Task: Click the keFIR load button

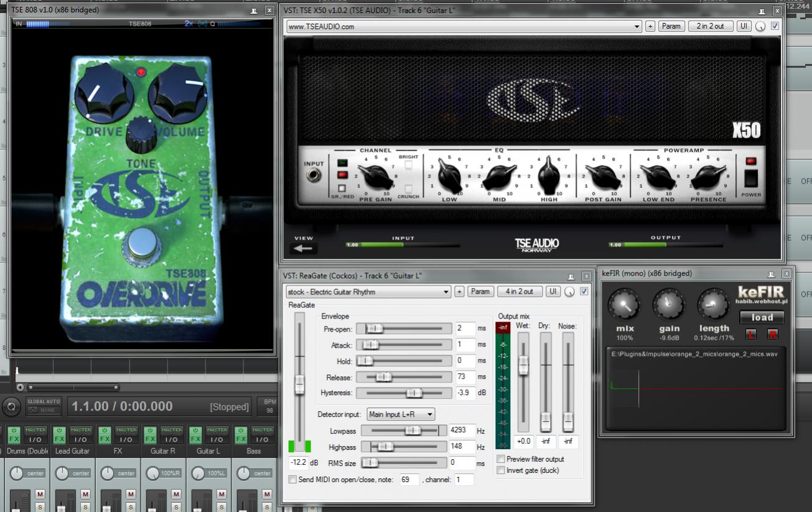Action: pos(762,317)
